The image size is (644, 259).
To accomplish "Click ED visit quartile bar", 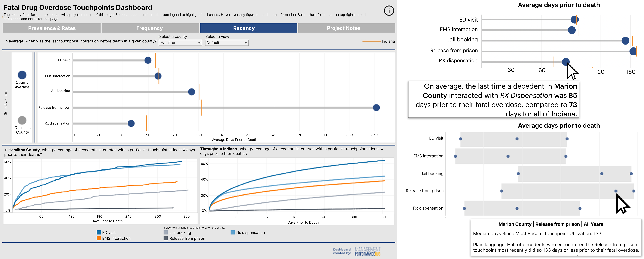I will point(514,139).
